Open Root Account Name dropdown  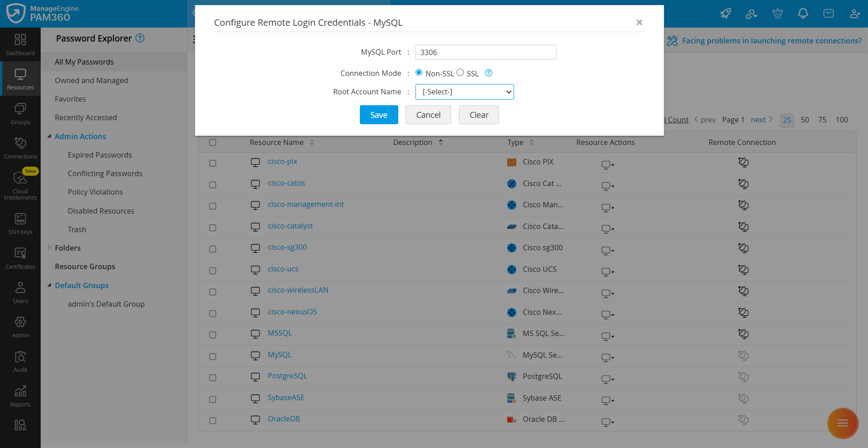(x=465, y=92)
